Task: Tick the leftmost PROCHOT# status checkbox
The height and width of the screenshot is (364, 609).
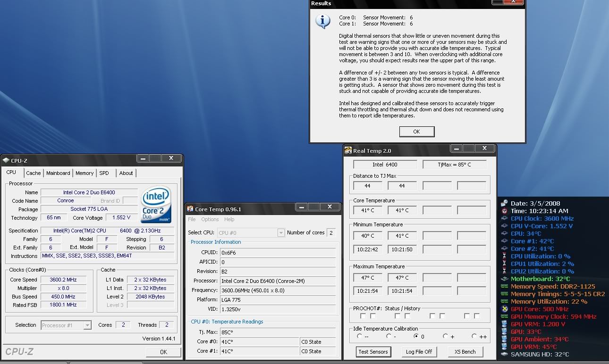Action: click(x=363, y=316)
